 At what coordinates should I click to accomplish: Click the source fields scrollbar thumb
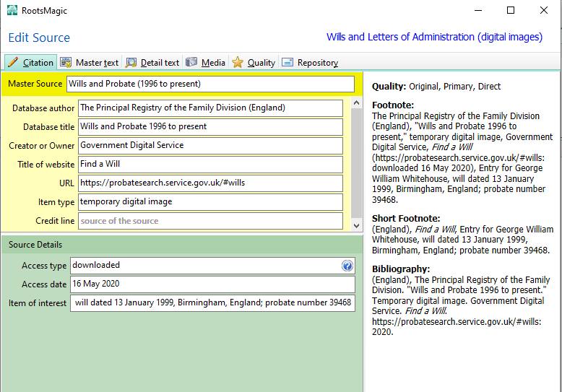click(356, 163)
